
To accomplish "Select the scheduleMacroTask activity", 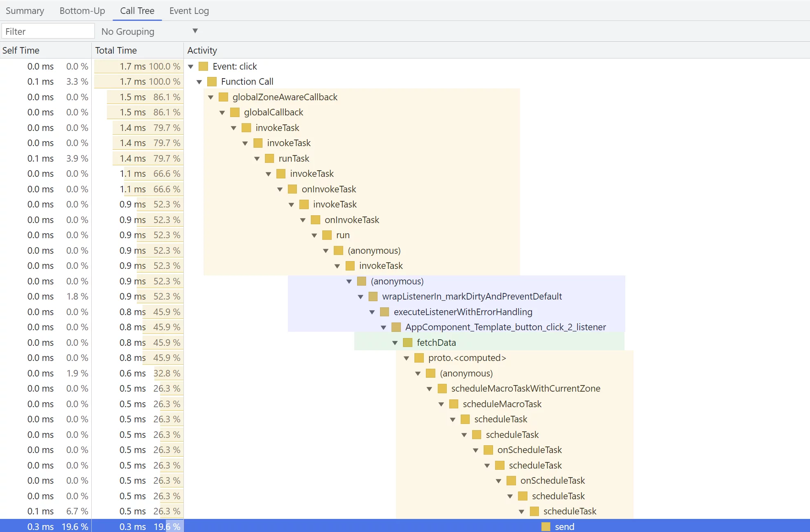I will coord(502,404).
